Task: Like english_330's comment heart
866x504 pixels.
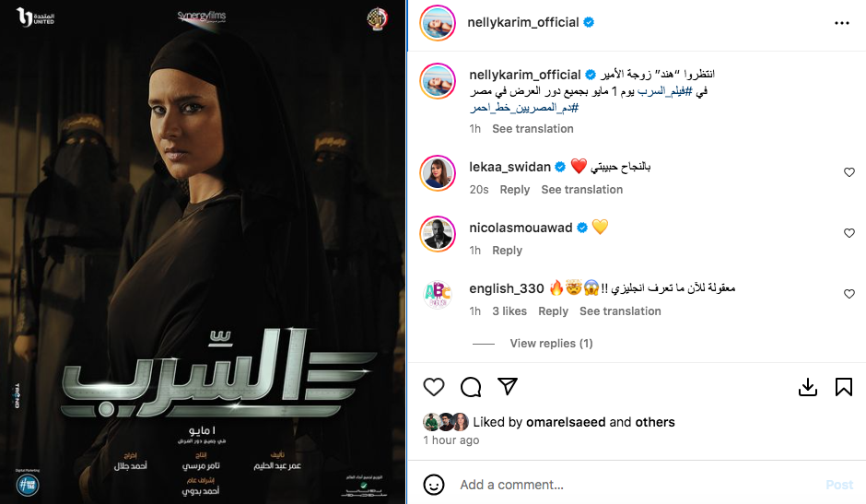Action: (x=849, y=294)
